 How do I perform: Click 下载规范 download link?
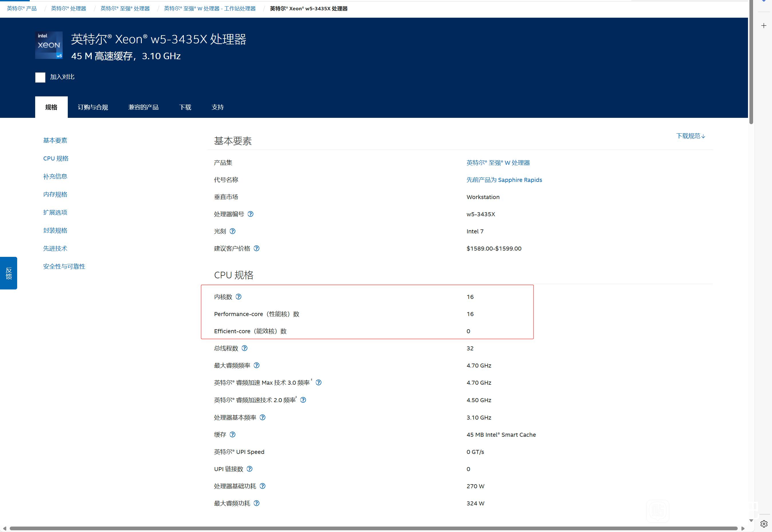691,136
